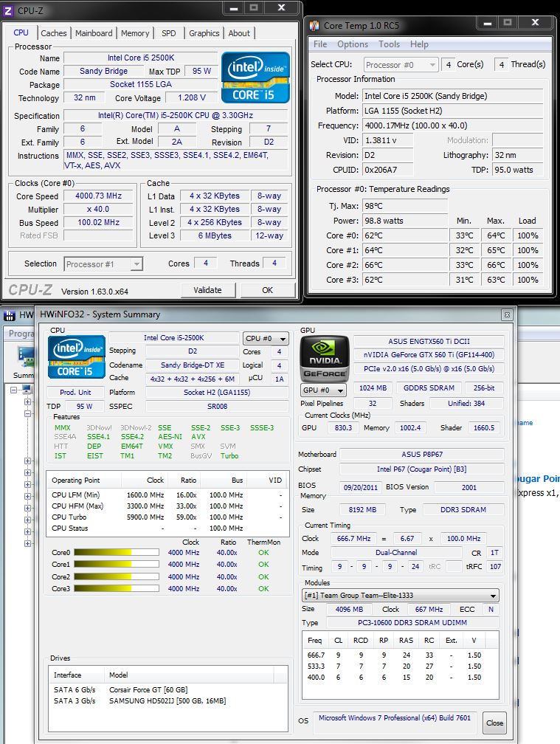Close System Summary with the small X icon

click(507, 314)
